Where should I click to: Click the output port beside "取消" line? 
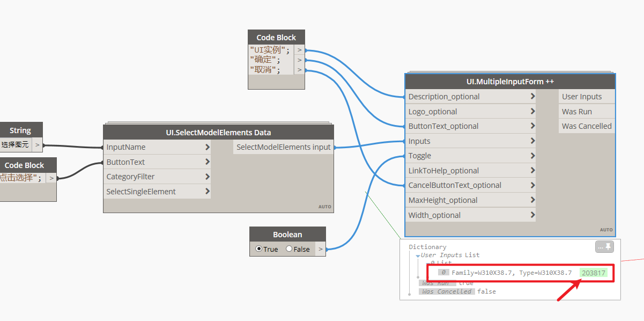click(x=299, y=69)
